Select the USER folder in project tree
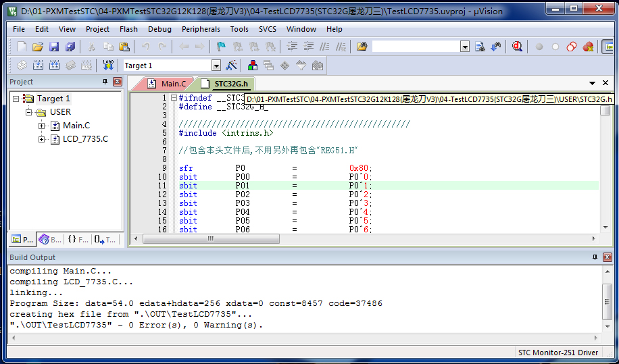 [x=59, y=112]
